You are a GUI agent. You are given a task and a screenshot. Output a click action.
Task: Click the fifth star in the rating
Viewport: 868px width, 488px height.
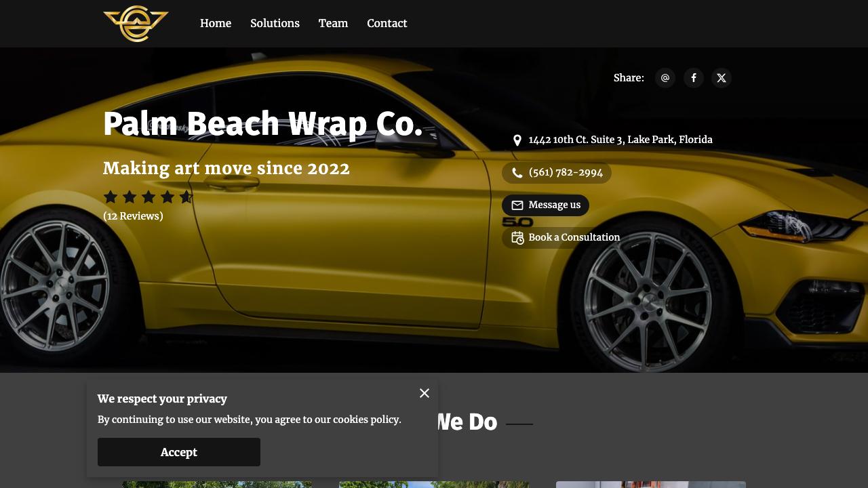pyautogui.click(x=186, y=197)
